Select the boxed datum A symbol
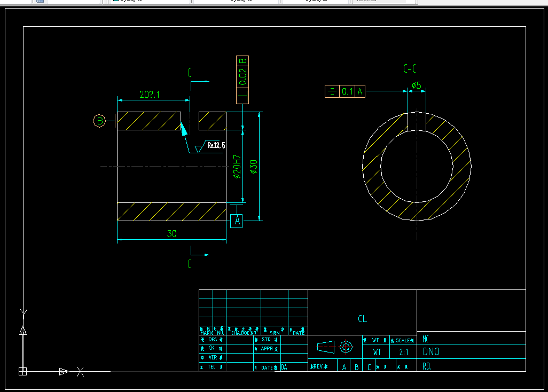This screenshot has height=392, width=548. coord(237,221)
